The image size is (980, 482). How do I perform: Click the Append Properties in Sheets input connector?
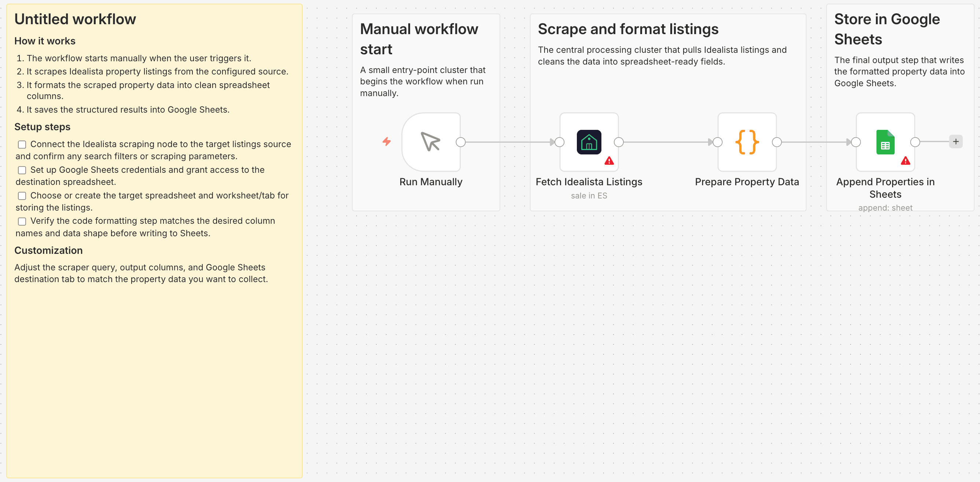click(x=856, y=142)
